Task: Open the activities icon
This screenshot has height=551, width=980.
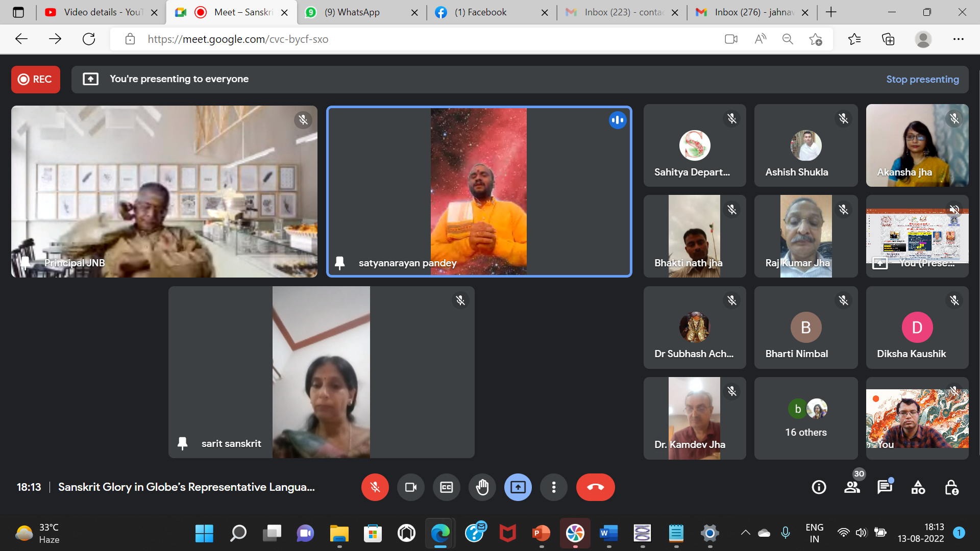Action: [x=918, y=487]
